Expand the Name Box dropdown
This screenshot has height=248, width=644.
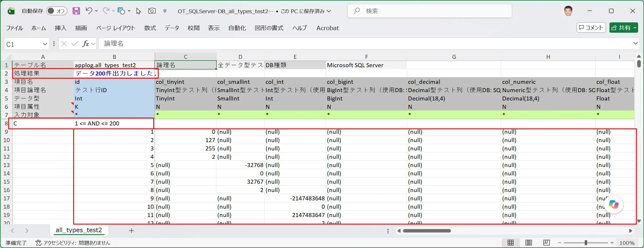click(x=45, y=44)
